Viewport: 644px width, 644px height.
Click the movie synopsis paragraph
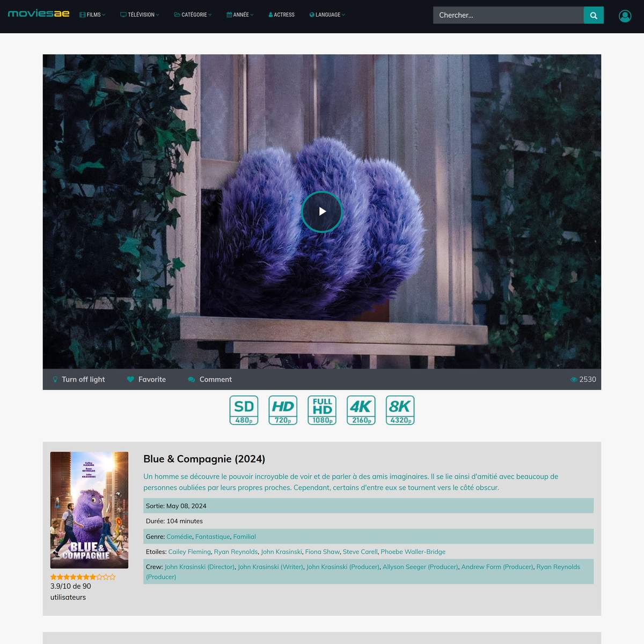click(x=351, y=482)
